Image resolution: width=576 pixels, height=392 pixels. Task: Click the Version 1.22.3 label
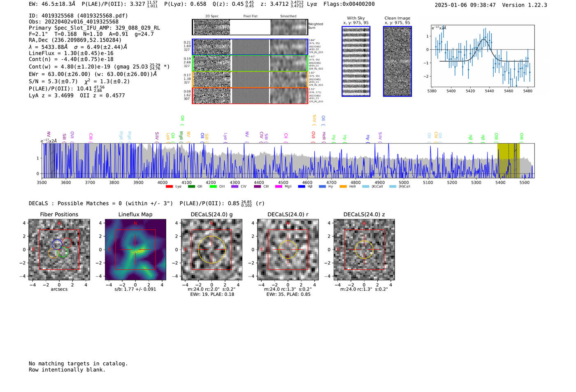click(x=525, y=5)
